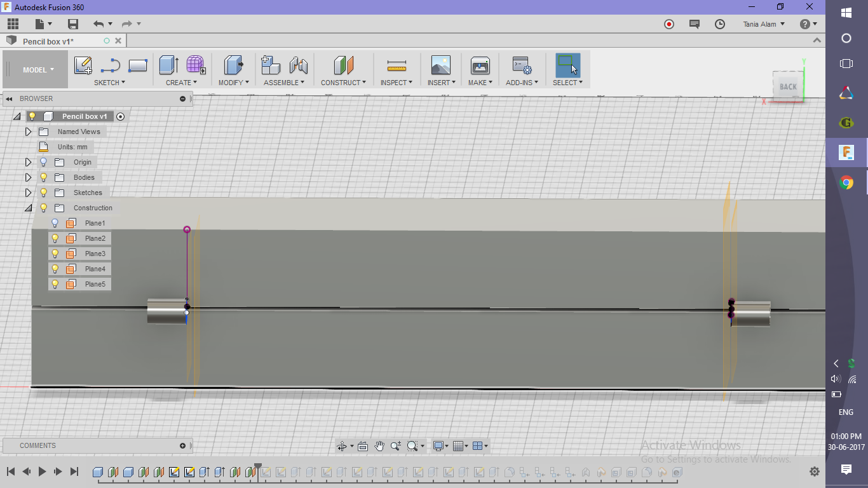Expand the COMMENTS panel plus button
The width and height of the screenshot is (868, 488).
tap(183, 445)
